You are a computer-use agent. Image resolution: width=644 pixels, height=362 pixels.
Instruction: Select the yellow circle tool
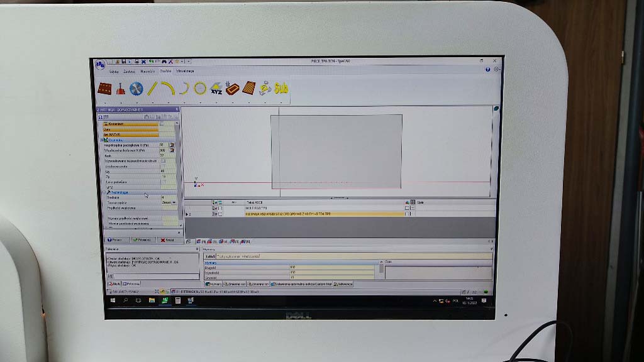[200, 89]
